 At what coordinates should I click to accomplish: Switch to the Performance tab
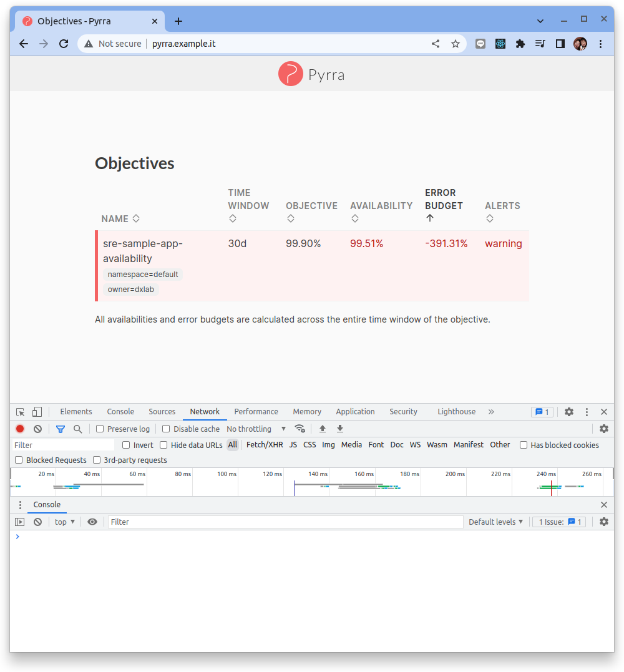coord(256,411)
